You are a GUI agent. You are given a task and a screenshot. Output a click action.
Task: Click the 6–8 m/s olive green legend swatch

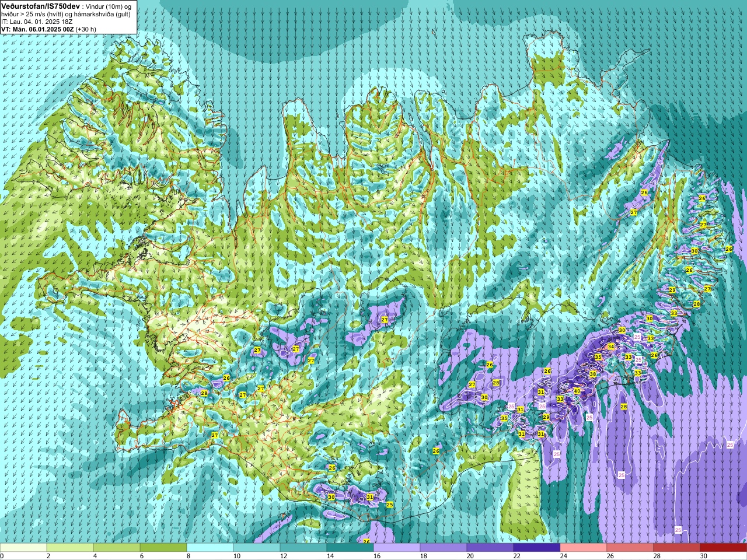coord(163,548)
